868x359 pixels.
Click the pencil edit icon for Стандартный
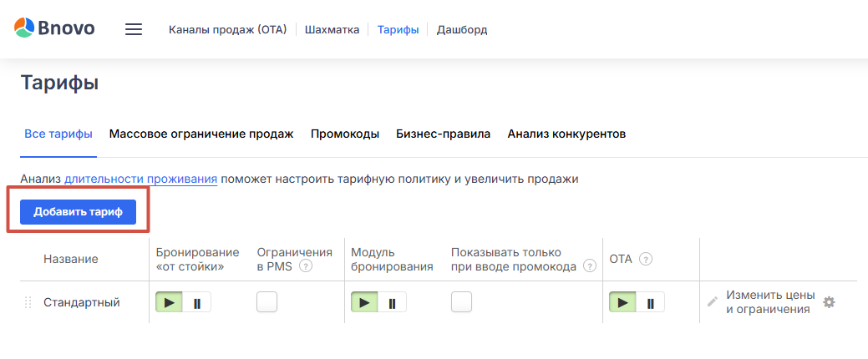[x=713, y=302]
